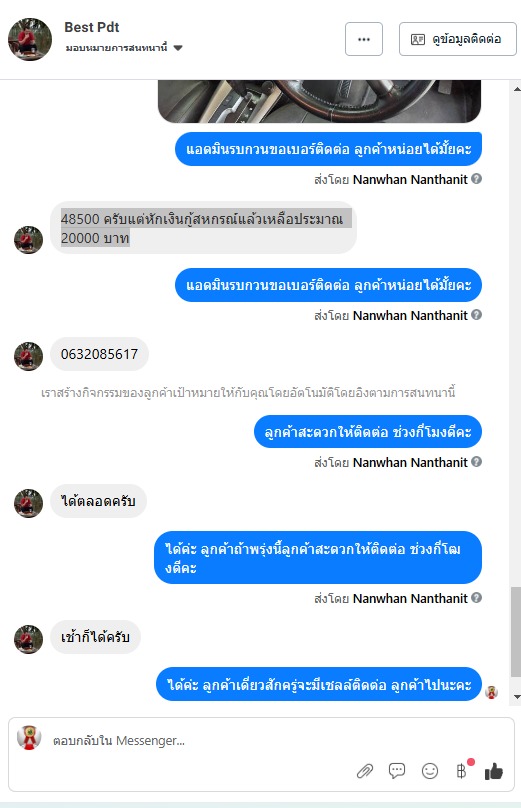The height and width of the screenshot is (808, 521).
Task: Click the seen-by avatar beside last message
Action: [x=492, y=692]
